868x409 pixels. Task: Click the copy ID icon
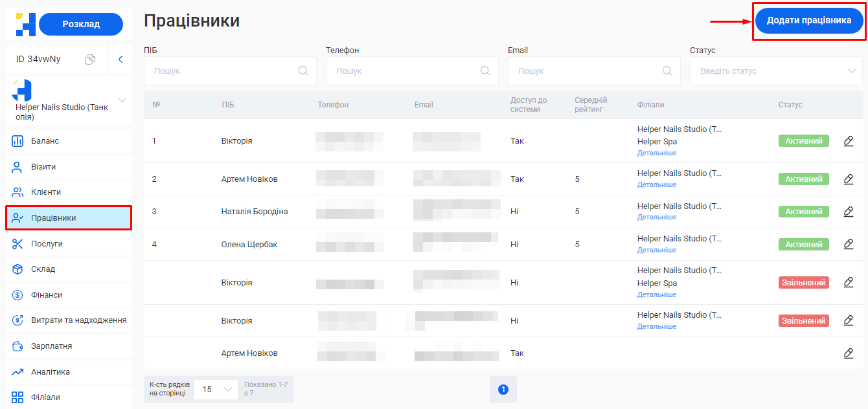(90, 60)
